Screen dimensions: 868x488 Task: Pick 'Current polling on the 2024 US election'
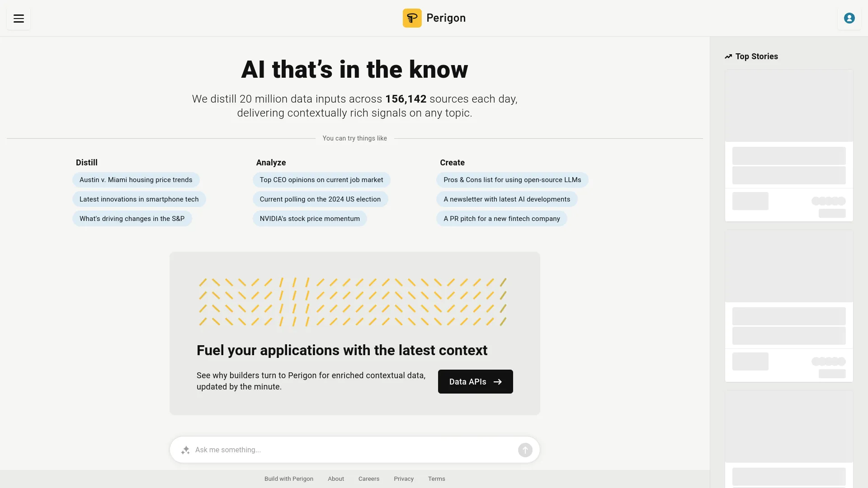point(320,199)
